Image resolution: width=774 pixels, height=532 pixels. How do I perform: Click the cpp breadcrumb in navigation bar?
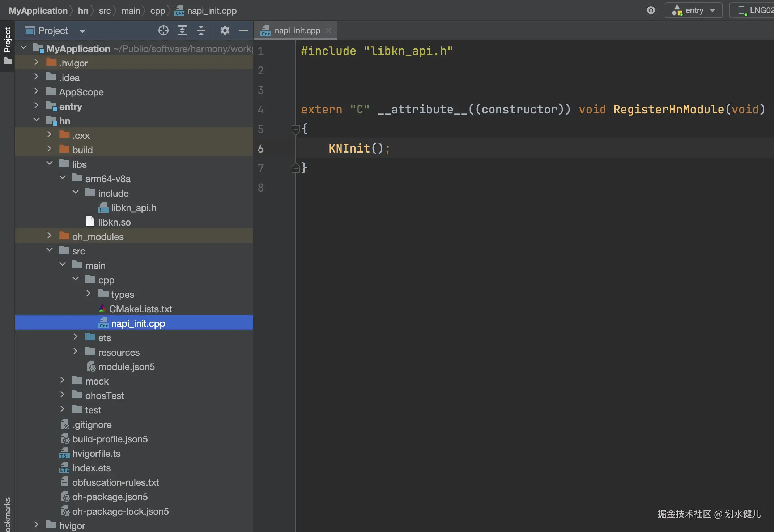pyautogui.click(x=157, y=11)
